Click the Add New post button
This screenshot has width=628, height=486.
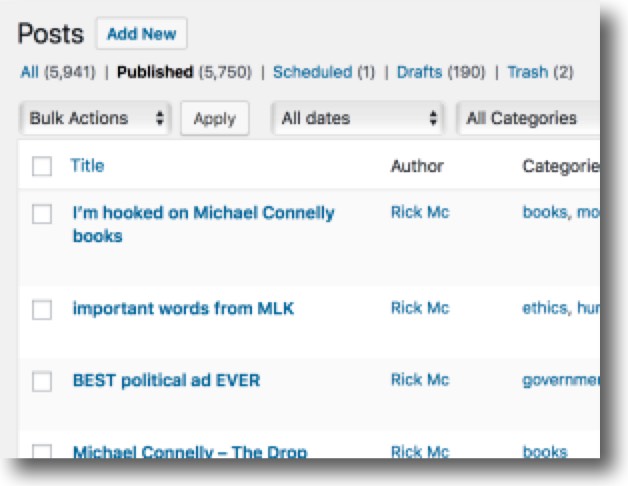pyautogui.click(x=141, y=34)
